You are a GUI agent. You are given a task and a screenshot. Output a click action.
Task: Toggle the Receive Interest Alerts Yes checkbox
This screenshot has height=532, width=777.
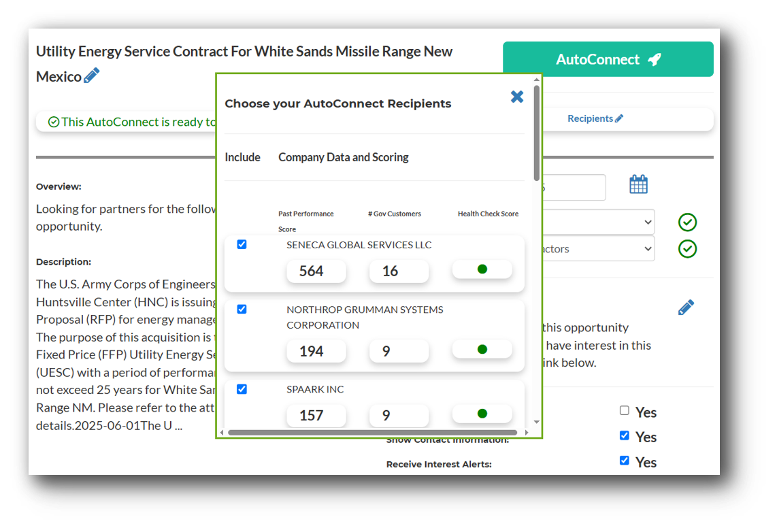pos(625,461)
